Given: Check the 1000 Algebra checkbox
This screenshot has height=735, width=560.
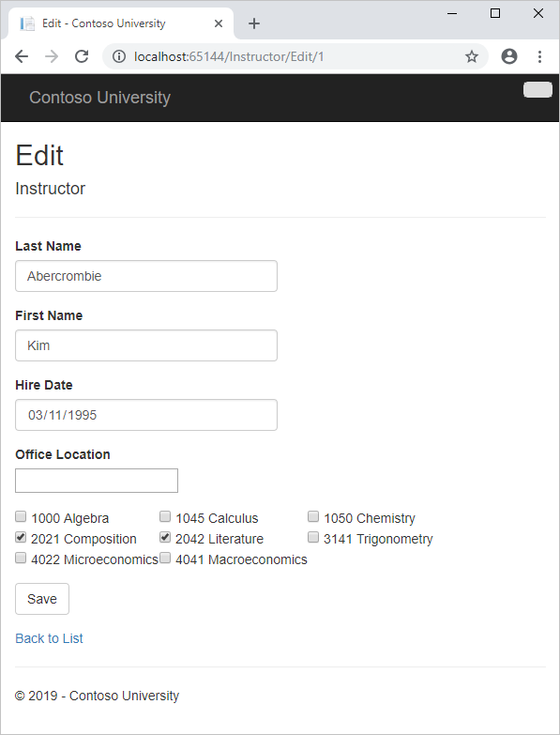Looking at the screenshot, I should tap(21, 516).
